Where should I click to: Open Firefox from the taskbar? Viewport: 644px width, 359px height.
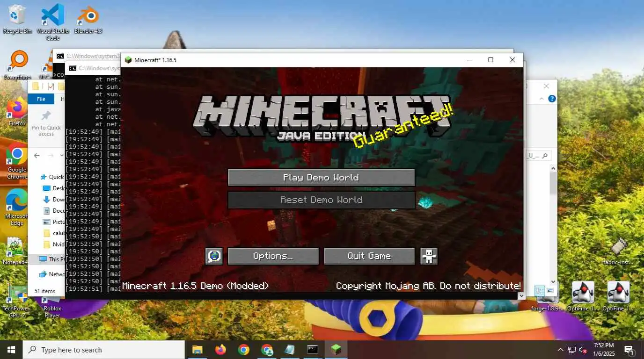[x=220, y=350]
